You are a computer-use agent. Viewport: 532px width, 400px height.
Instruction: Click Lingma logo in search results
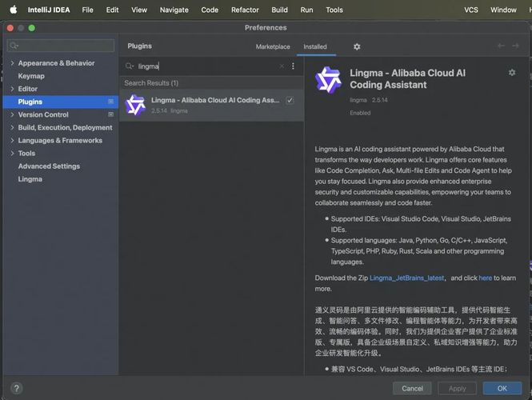pyautogui.click(x=135, y=105)
